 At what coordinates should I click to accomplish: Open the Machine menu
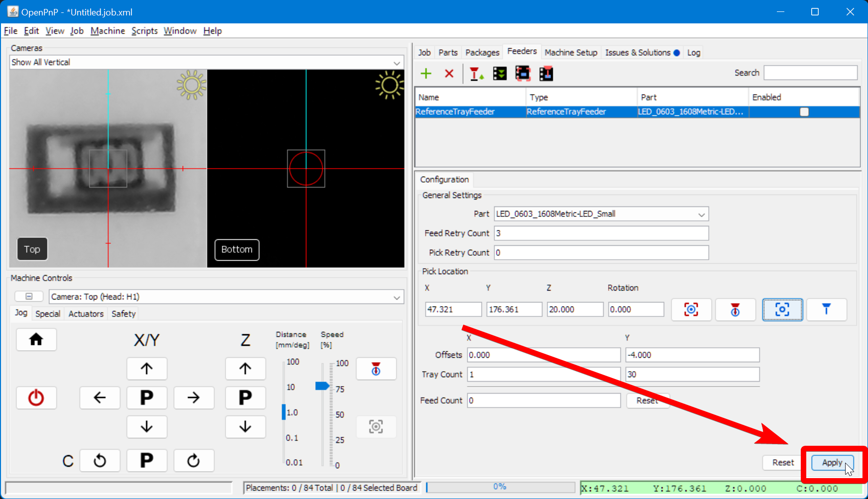108,31
